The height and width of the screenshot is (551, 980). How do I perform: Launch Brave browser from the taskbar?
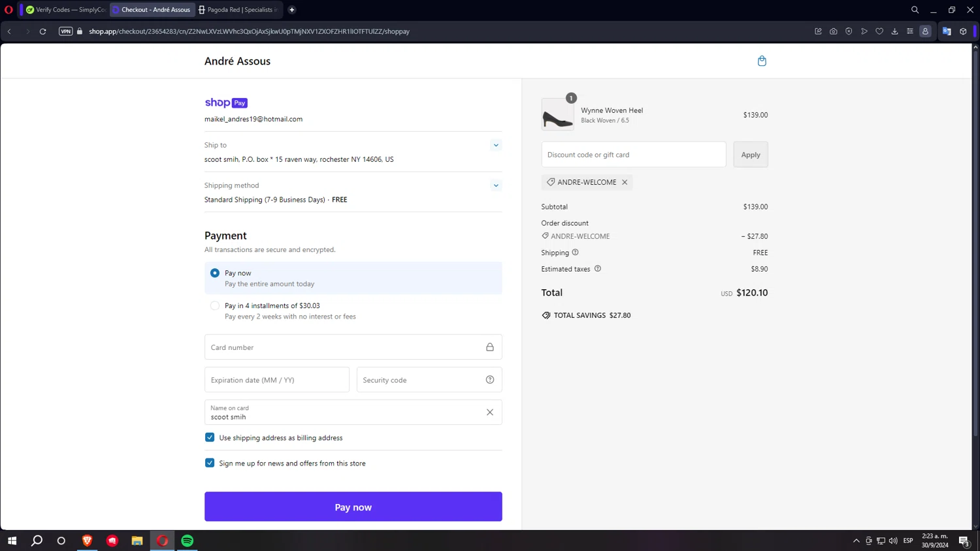coord(87,541)
